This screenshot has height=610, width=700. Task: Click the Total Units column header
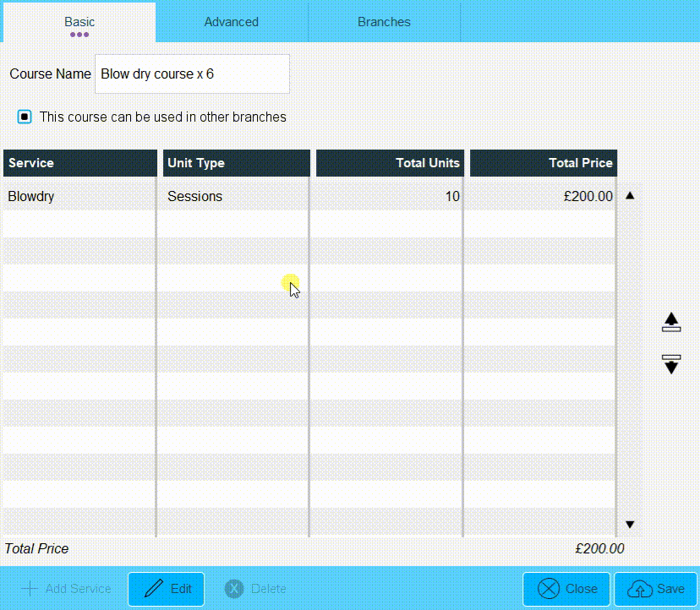pyautogui.click(x=390, y=163)
